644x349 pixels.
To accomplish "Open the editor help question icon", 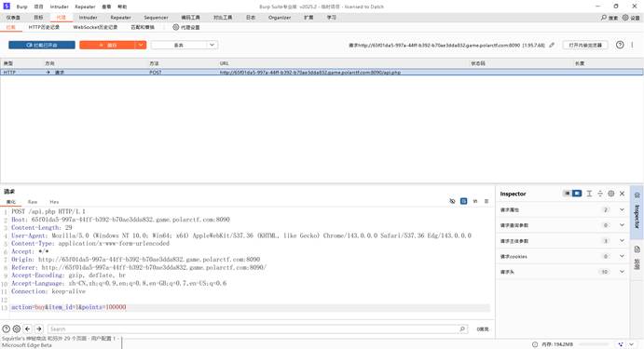I will click(x=7, y=329).
